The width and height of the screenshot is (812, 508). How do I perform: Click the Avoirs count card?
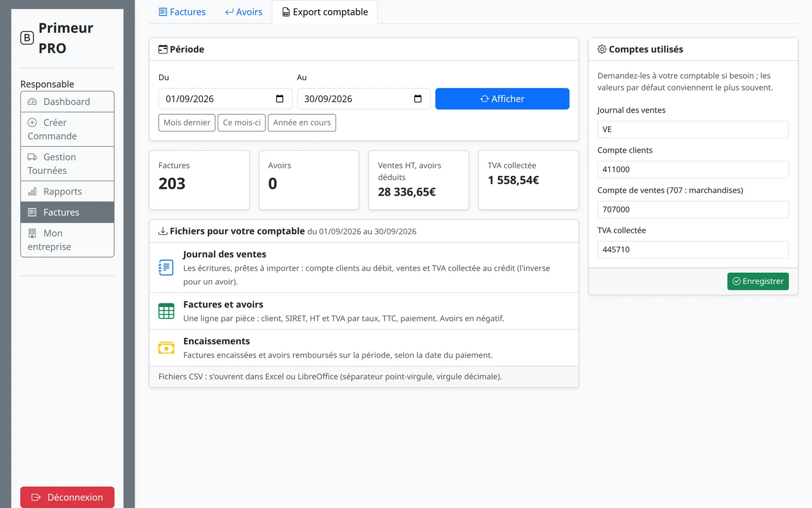pyautogui.click(x=309, y=180)
